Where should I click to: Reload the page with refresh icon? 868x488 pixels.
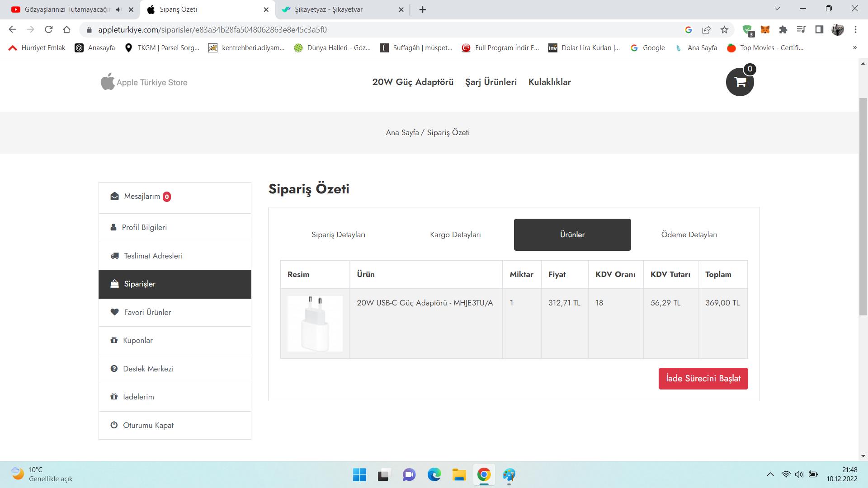(49, 30)
